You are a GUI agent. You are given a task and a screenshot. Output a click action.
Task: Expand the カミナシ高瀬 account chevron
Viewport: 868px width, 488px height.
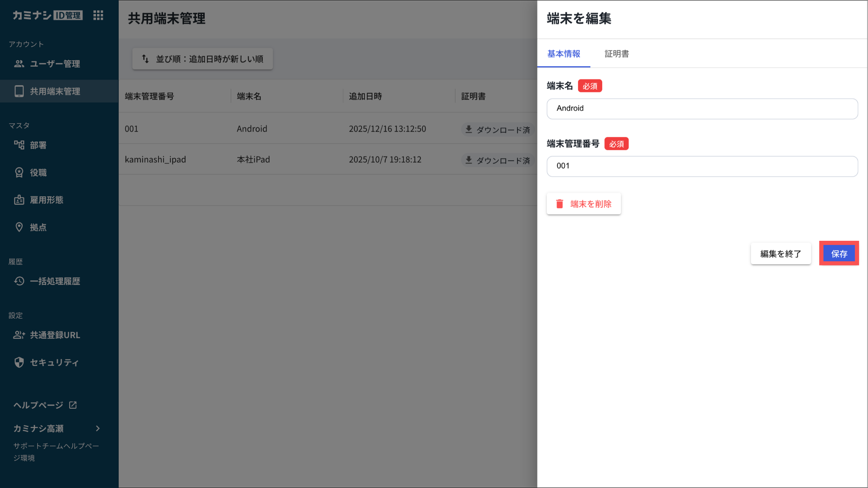coord(98,428)
